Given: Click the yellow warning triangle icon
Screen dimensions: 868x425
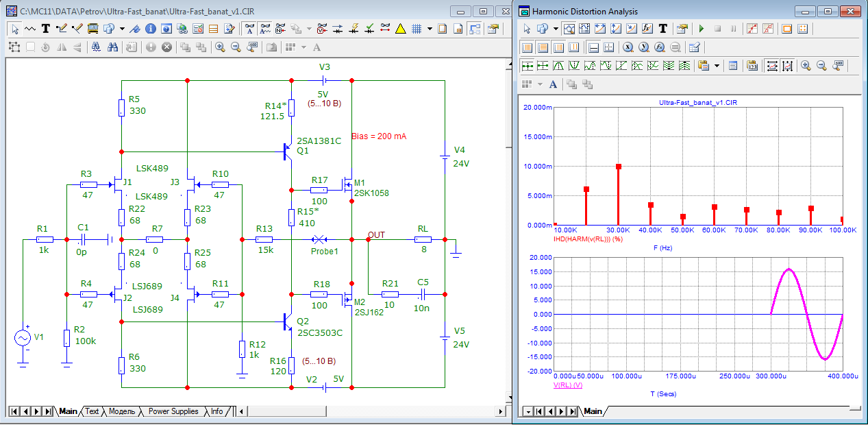Looking at the screenshot, I should (x=401, y=29).
